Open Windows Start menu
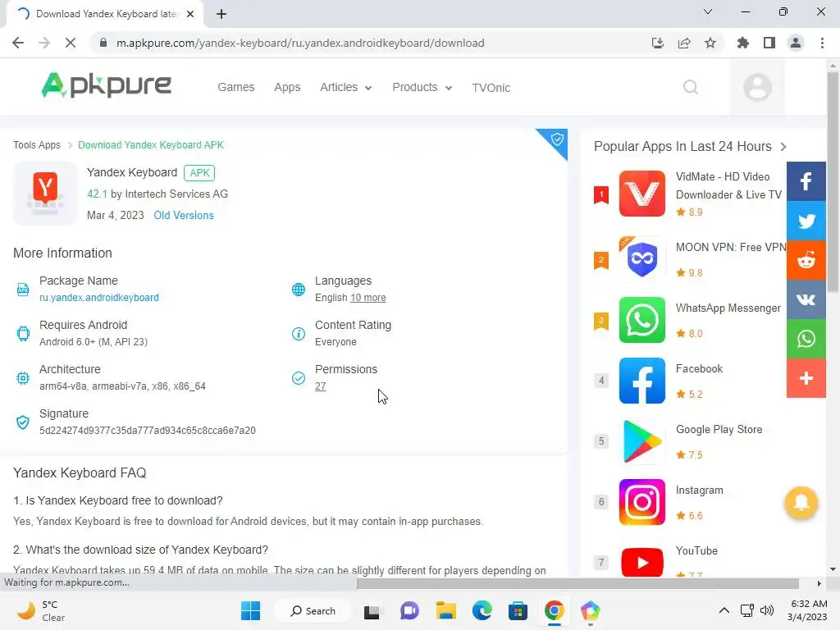Viewport: 840px width, 630px height. tap(251, 610)
